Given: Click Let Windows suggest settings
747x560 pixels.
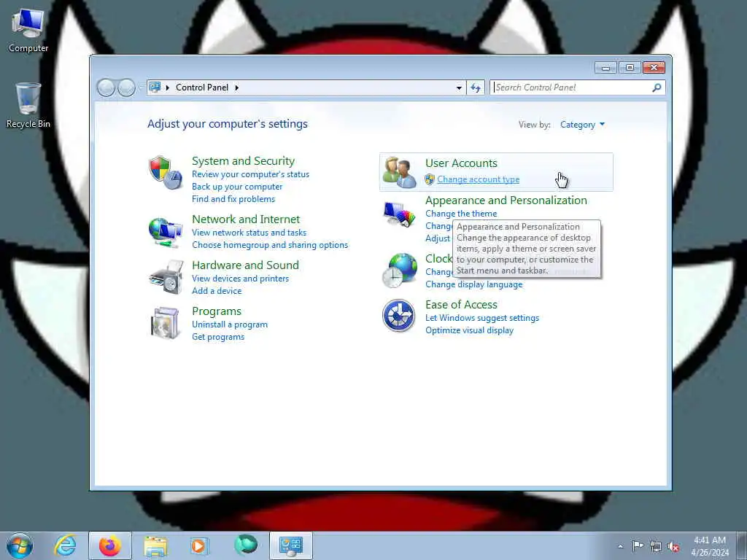Looking at the screenshot, I should (482, 318).
